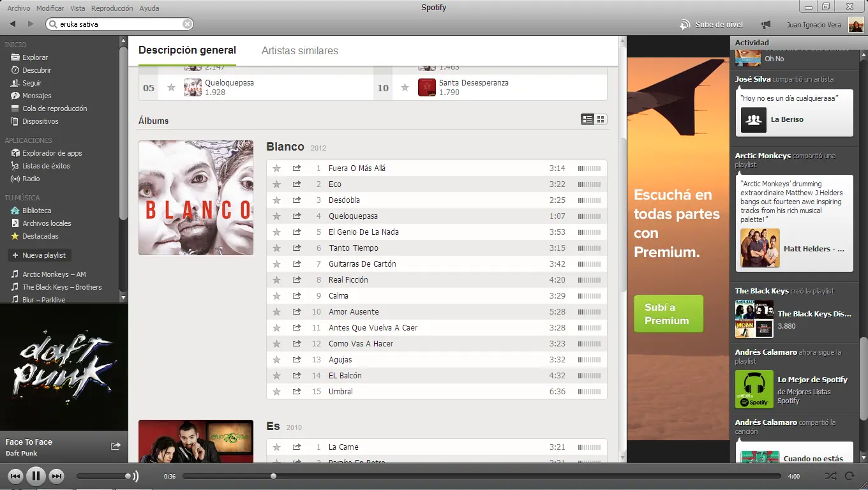The image size is (868, 490).
Task: Open Santa Desesperanza top track
Action: (474, 83)
